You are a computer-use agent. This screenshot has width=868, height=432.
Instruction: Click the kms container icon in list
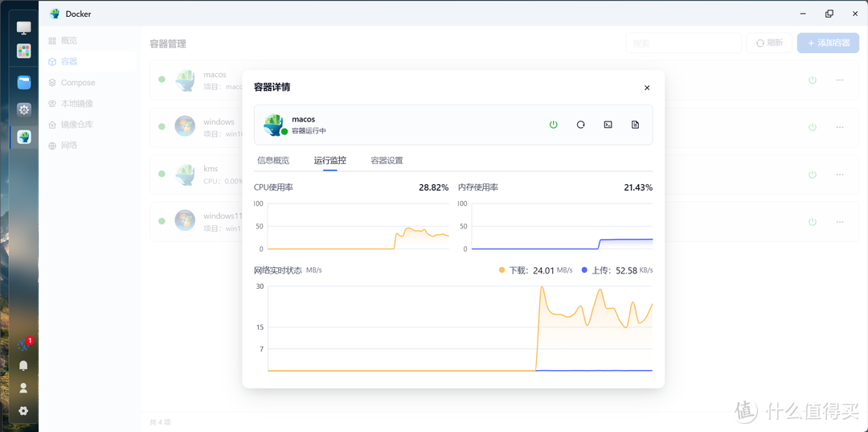tap(185, 173)
